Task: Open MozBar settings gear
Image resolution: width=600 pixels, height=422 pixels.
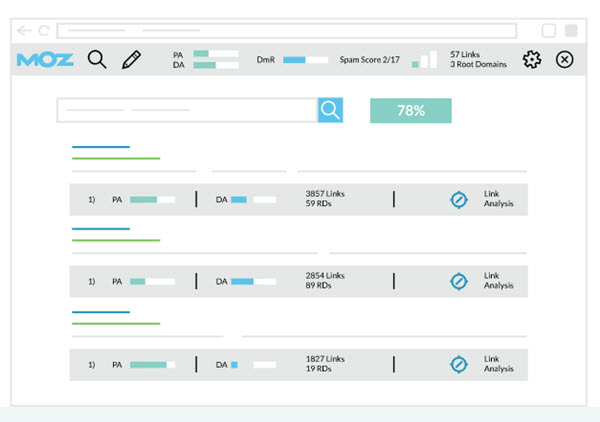Action: 532,60
